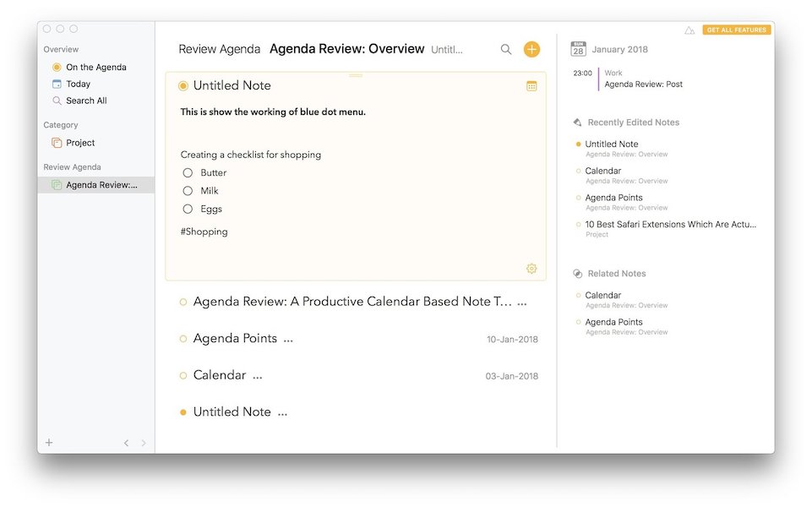This screenshot has height=507, width=812.
Task: Click the sidebar add plus icon
Action: pyautogui.click(x=49, y=443)
